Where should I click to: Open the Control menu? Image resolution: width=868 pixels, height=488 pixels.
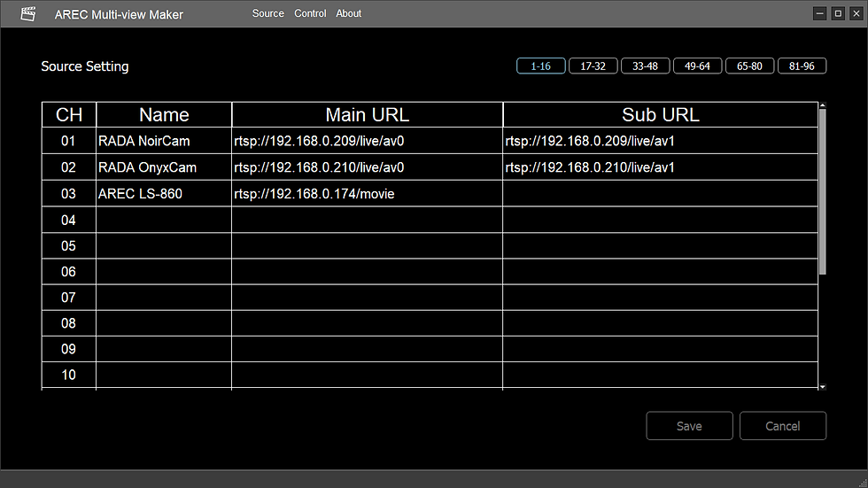coord(310,13)
